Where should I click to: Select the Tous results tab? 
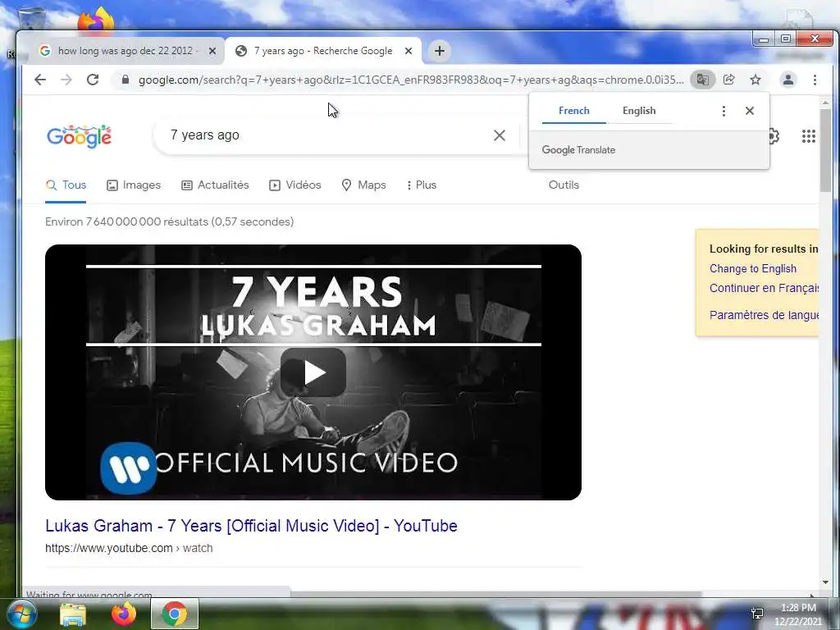point(66,185)
